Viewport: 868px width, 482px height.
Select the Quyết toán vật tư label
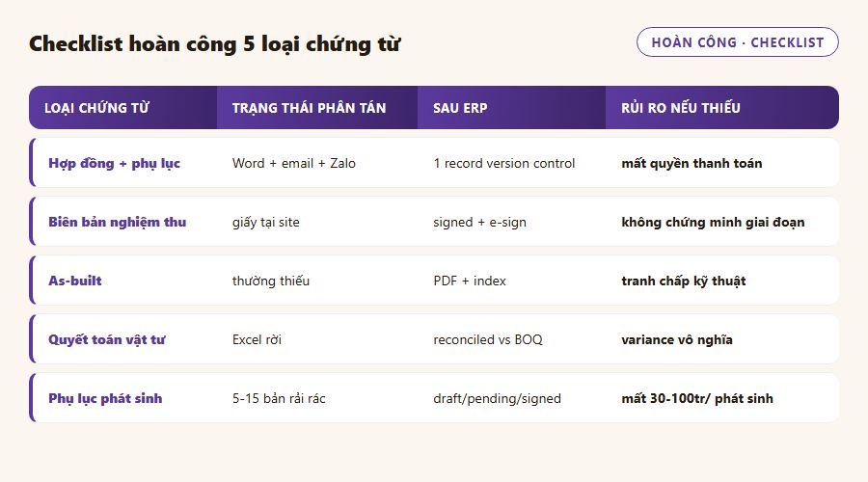click(x=107, y=339)
